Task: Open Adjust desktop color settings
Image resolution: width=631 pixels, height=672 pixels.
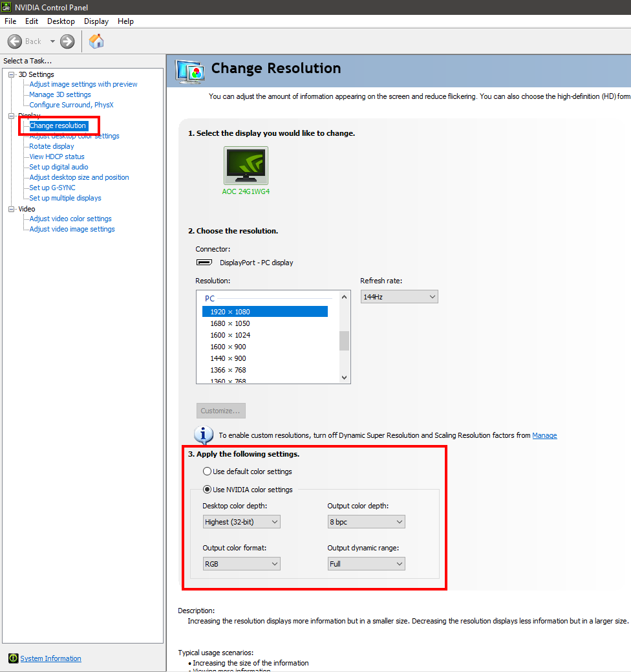Action: point(74,136)
